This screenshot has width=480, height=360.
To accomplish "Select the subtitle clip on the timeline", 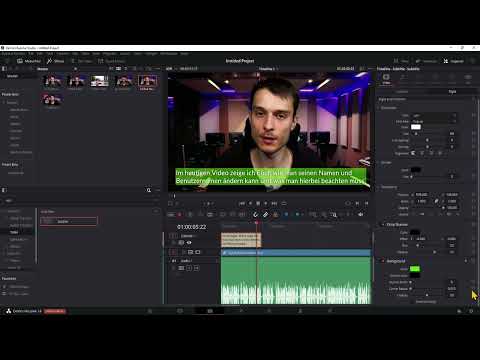I will coord(241,240).
